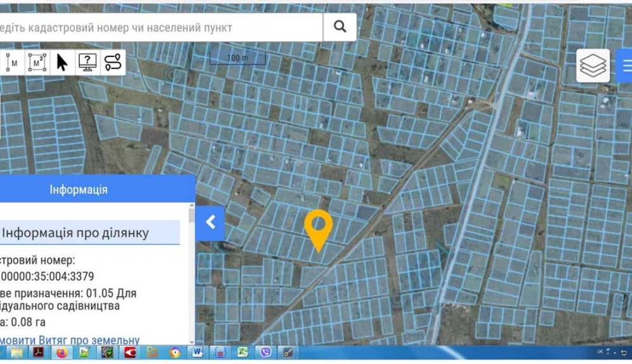Click the info panel scrollbar up arrow
Screen dimensions: 632x364
192,205
